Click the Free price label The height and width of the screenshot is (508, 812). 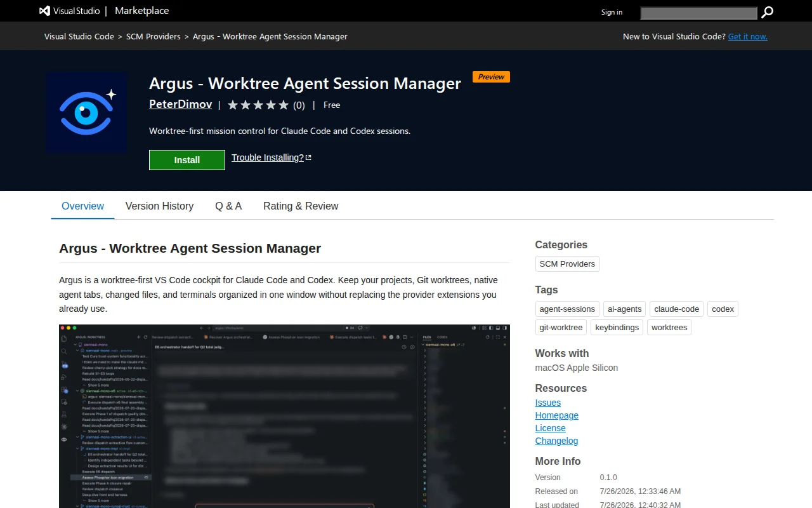332,105
